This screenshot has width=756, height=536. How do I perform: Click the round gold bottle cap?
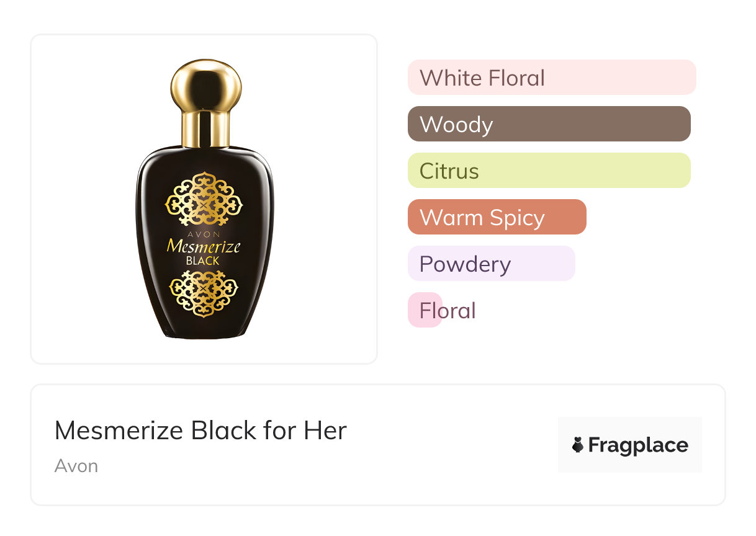coord(206,83)
